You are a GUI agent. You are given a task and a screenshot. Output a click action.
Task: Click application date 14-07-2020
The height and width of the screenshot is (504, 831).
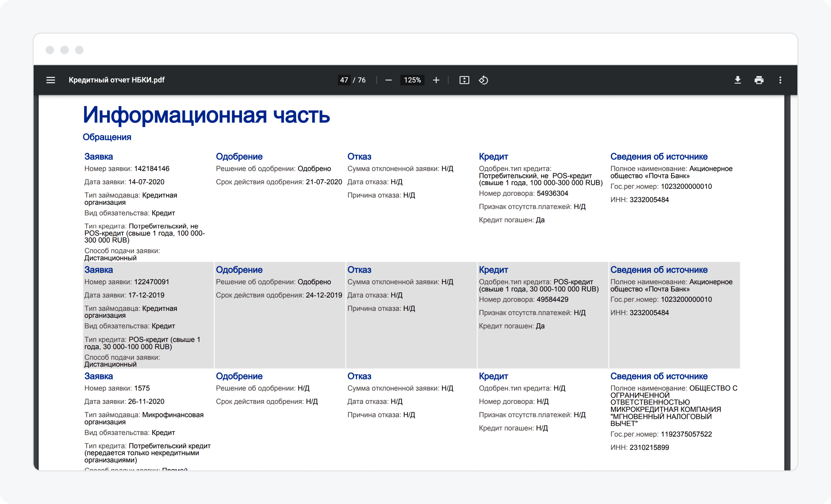[146, 182]
